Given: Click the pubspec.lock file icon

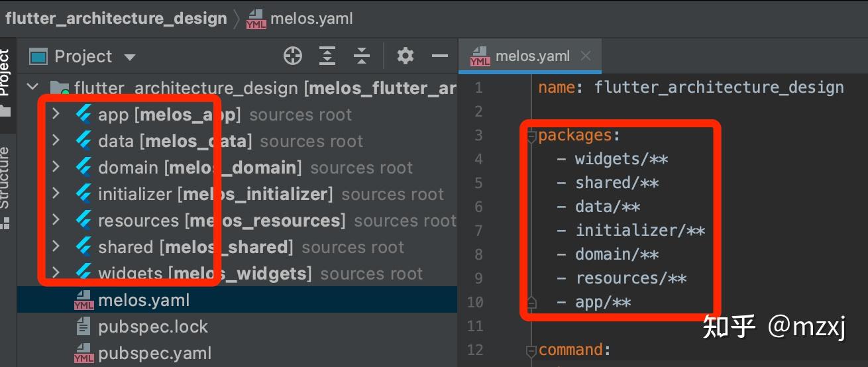Looking at the screenshot, I should [x=84, y=327].
